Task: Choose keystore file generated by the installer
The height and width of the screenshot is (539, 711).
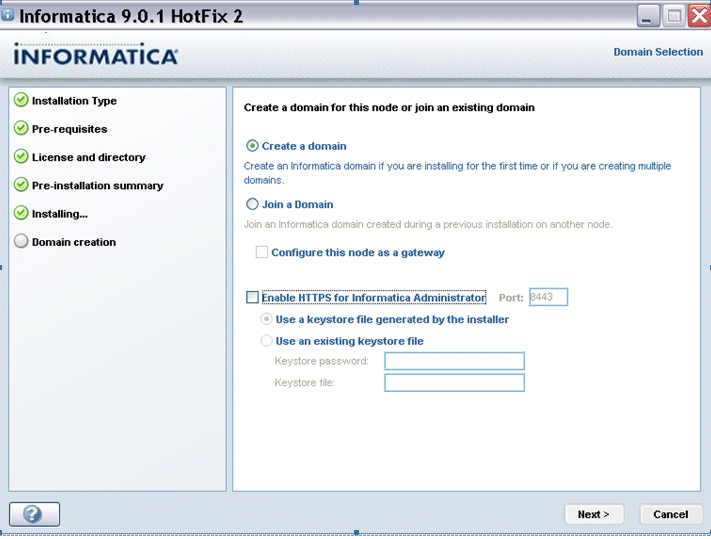Action: 266,319
